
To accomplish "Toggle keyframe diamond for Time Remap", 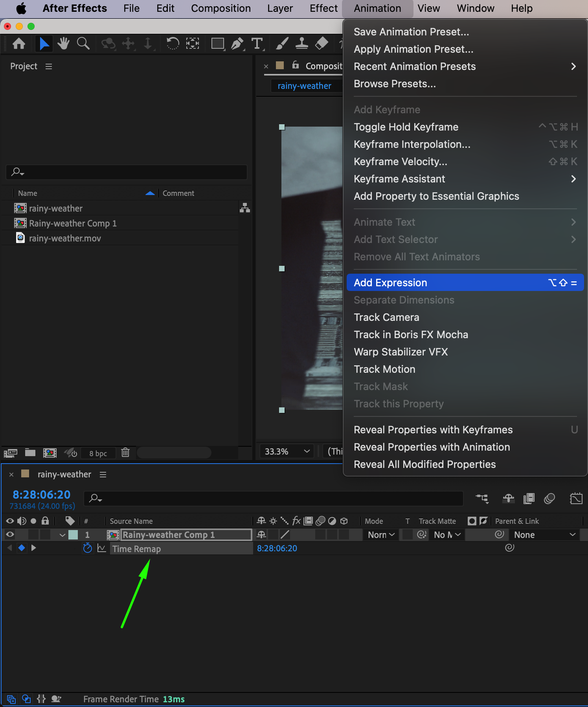I will point(22,548).
